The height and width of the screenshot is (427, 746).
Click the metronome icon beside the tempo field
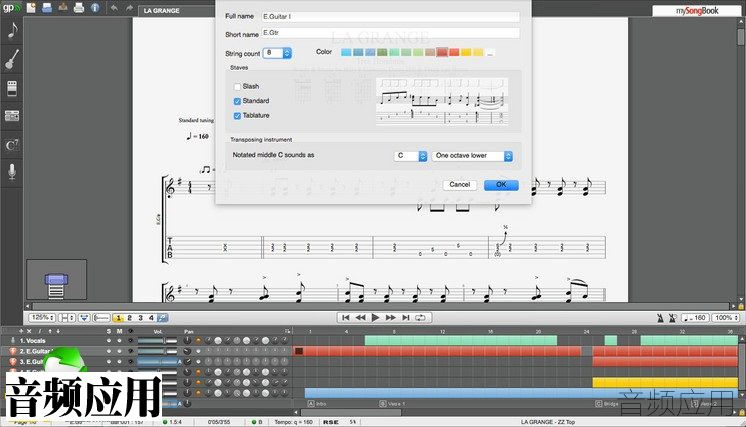coord(660,318)
